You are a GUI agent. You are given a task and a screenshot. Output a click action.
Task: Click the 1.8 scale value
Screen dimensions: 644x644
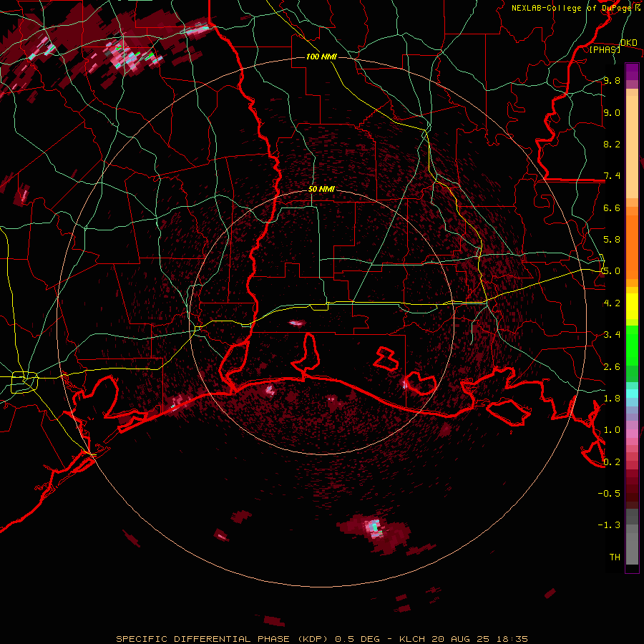click(x=612, y=399)
